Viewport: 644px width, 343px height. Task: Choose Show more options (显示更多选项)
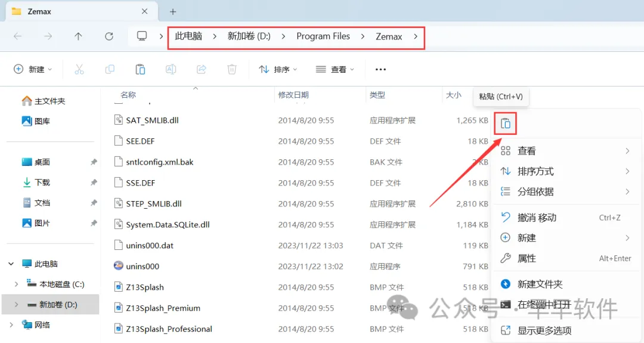tap(565, 330)
